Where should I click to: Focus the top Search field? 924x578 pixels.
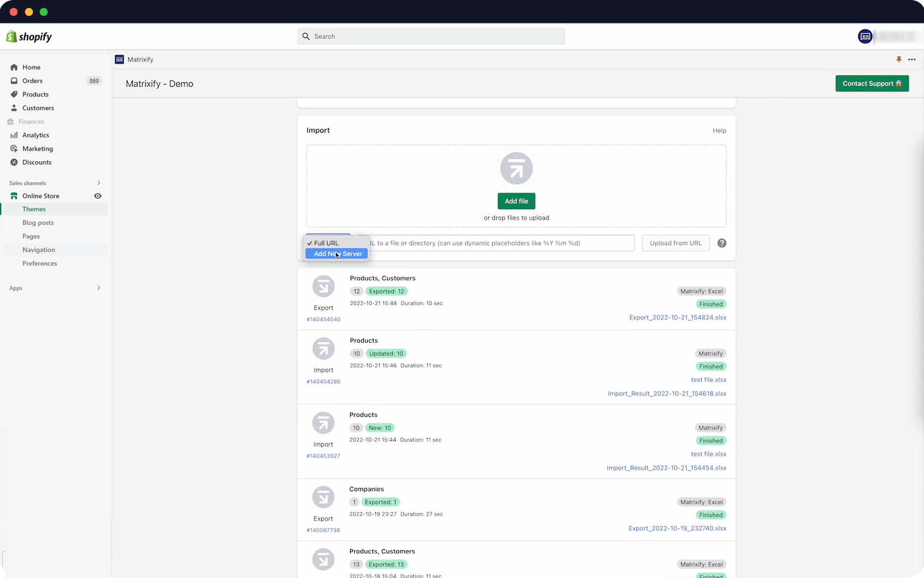[431, 36]
